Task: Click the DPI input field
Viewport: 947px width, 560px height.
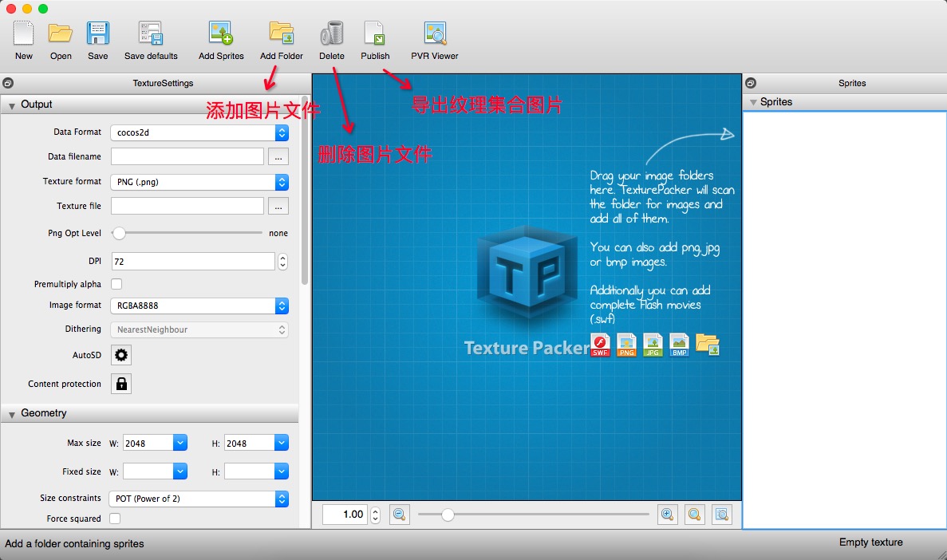Action: tap(191, 260)
